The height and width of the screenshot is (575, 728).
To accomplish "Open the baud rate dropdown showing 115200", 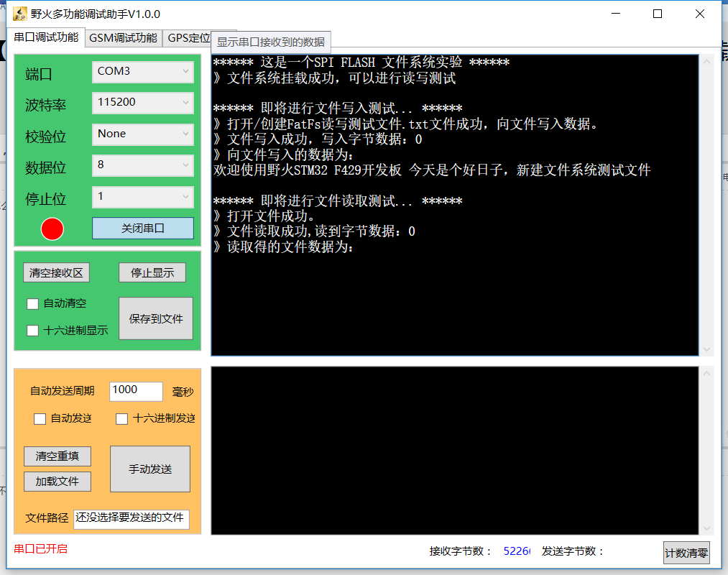I will click(x=142, y=103).
